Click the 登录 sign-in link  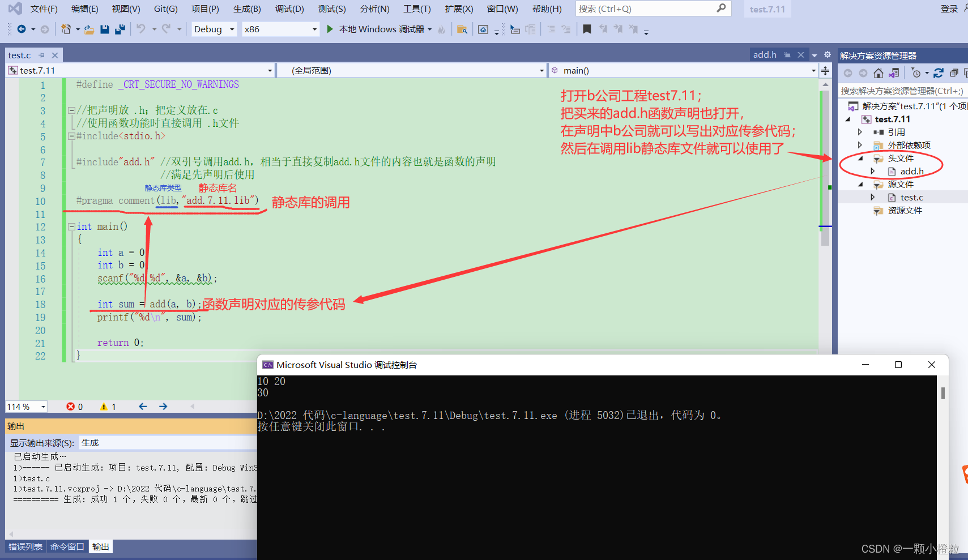click(x=949, y=9)
